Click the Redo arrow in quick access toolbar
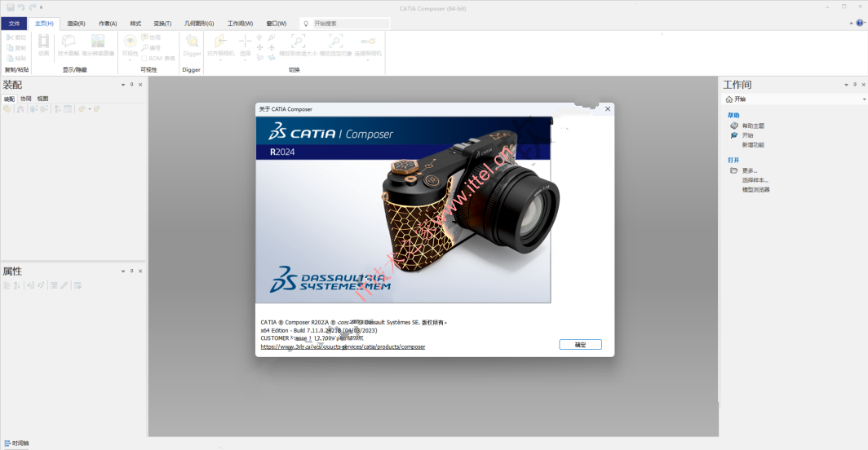 pos(32,7)
